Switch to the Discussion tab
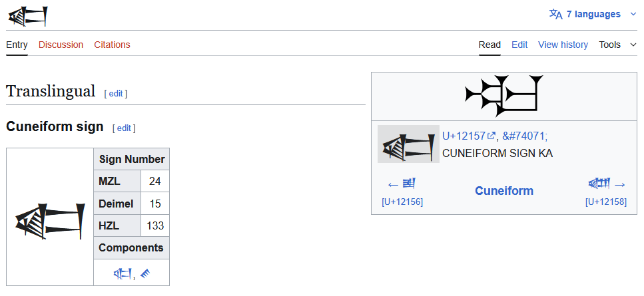The image size is (644, 296). (61, 45)
